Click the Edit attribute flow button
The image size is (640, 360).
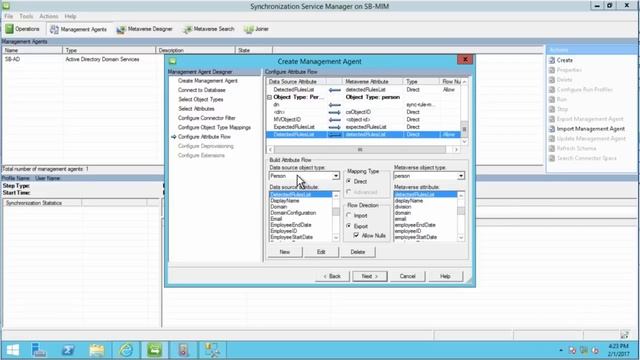(321, 252)
